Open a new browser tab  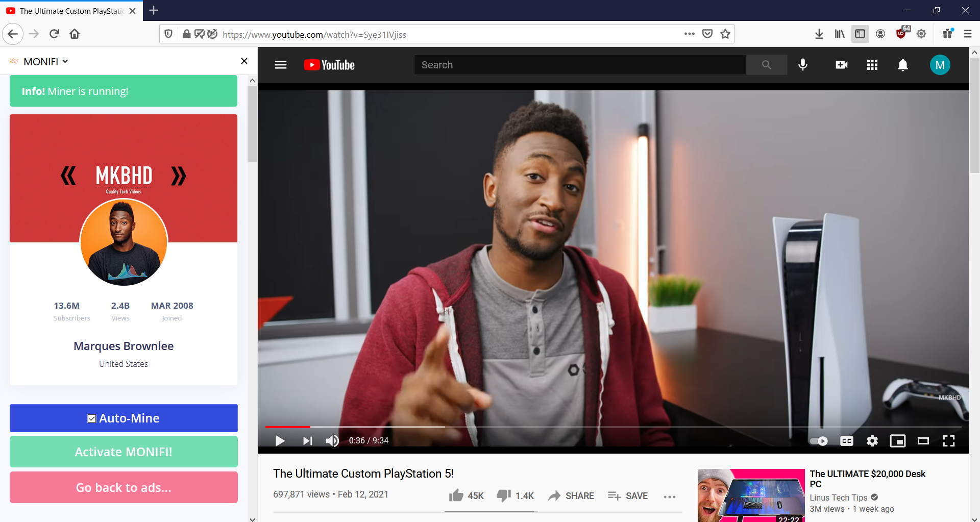point(154,10)
